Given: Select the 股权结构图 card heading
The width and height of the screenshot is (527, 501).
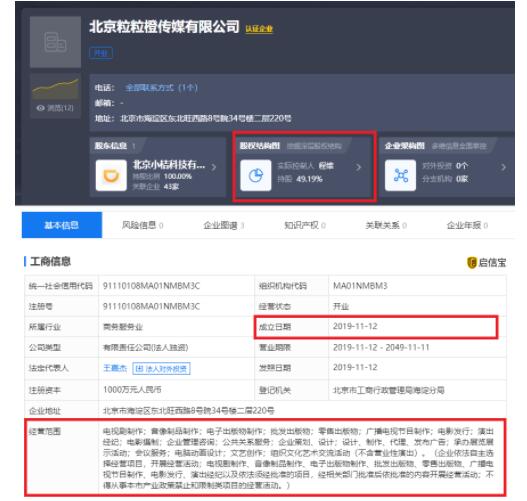Looking at the screenshot, I should (259, 145).
